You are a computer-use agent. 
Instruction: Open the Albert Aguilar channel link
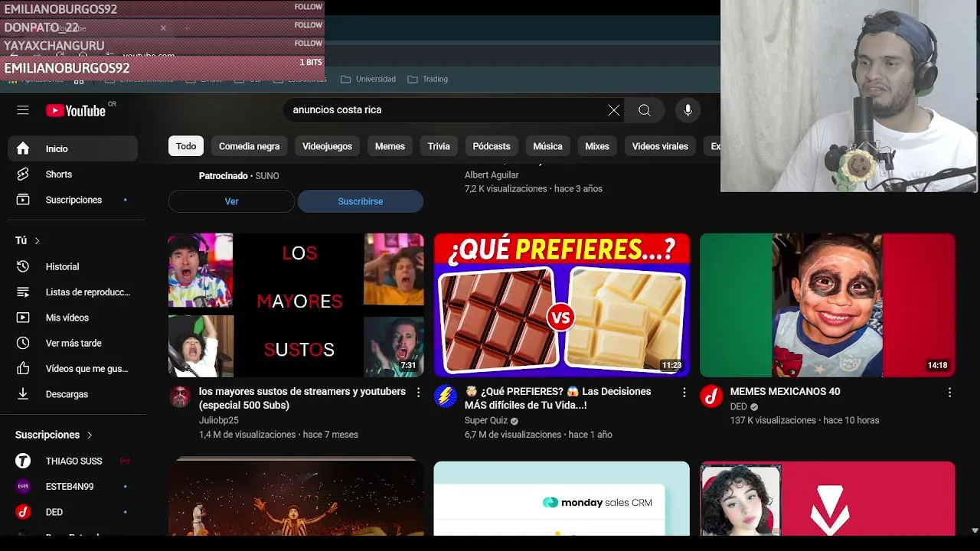(x=492, y=174)
